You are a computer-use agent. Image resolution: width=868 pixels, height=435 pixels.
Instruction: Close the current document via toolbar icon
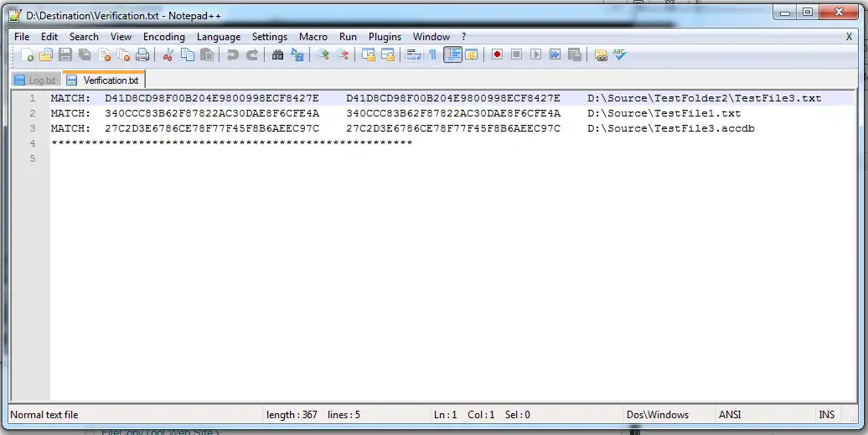104,54
